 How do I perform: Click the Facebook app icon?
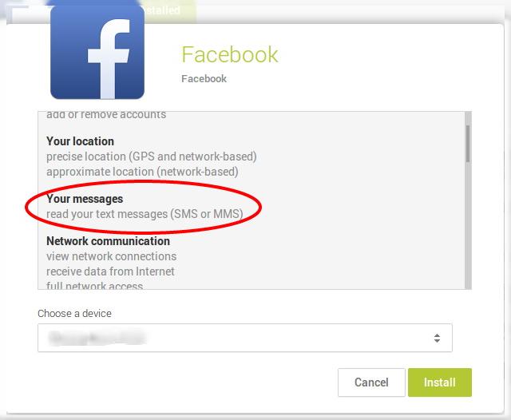pyautogui.click(x=97, y=52)
